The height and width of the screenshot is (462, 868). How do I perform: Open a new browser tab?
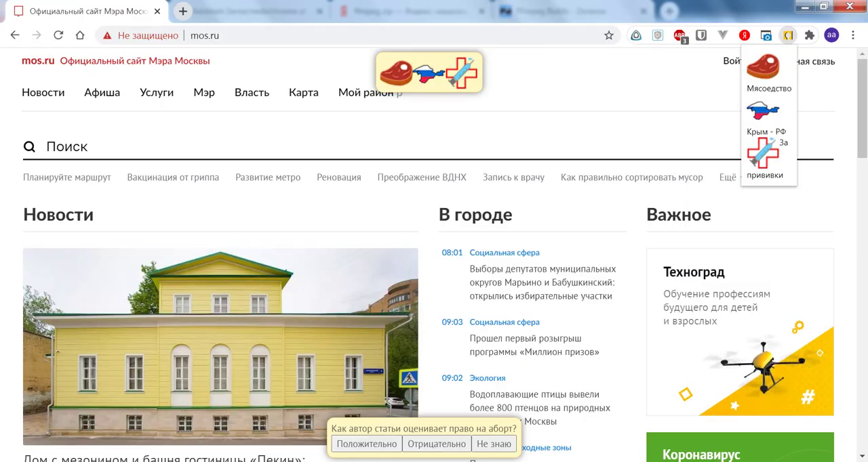[x=183, y=11]
